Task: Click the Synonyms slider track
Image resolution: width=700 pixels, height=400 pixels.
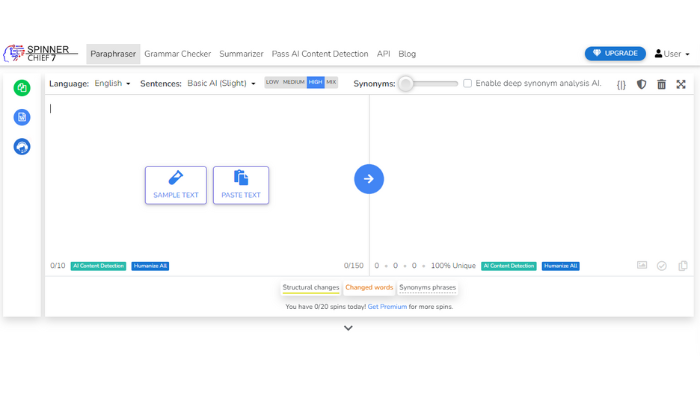Action: pos(431,83)
